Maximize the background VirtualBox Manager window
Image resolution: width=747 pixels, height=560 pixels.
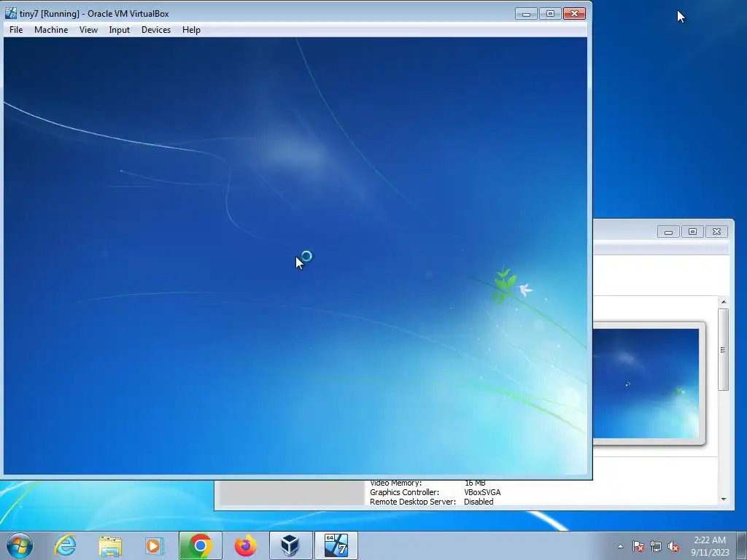click(692, 232)
